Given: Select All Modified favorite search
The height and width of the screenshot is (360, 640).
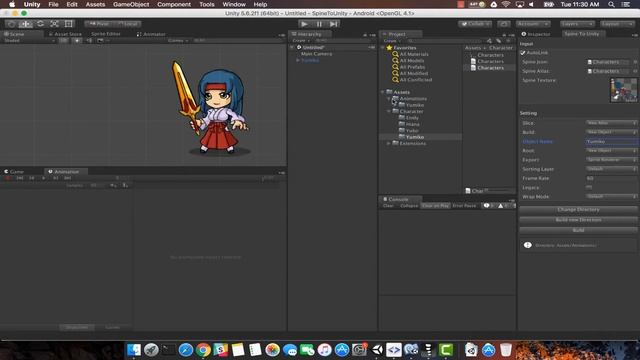Looking at the screenshot, I should pyautogui.click(x=413, y=73).
